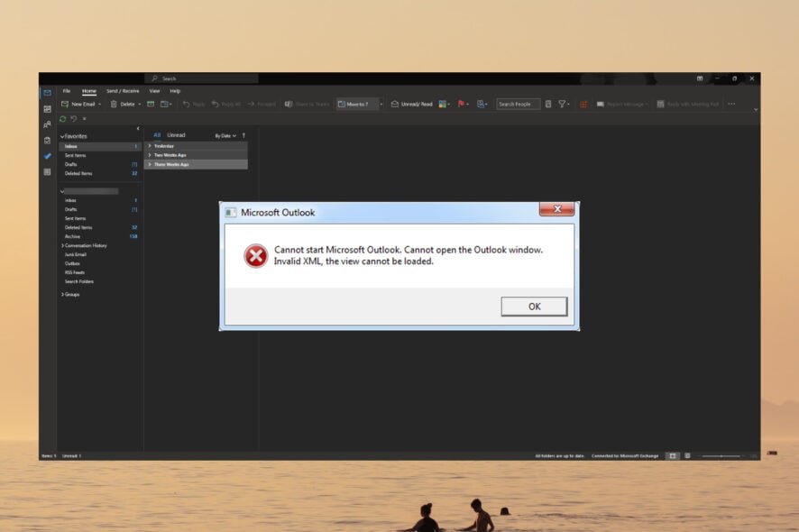
Task: Open the Tasks clipboard icon in left rail
Action: point(48,141)
